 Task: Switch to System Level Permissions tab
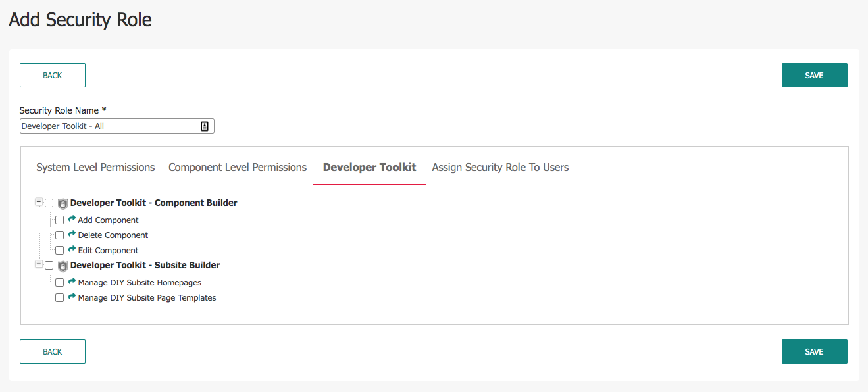[x=95, y=168]
